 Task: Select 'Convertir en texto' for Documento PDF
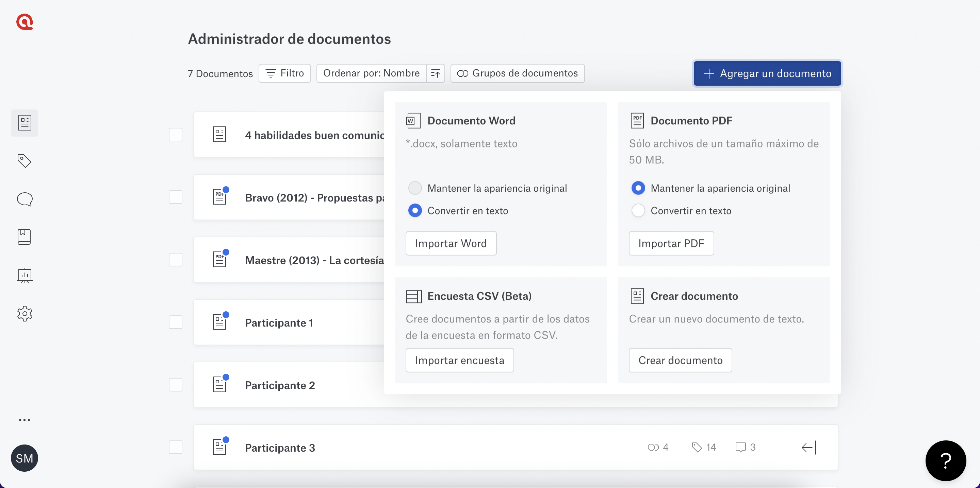638,211
